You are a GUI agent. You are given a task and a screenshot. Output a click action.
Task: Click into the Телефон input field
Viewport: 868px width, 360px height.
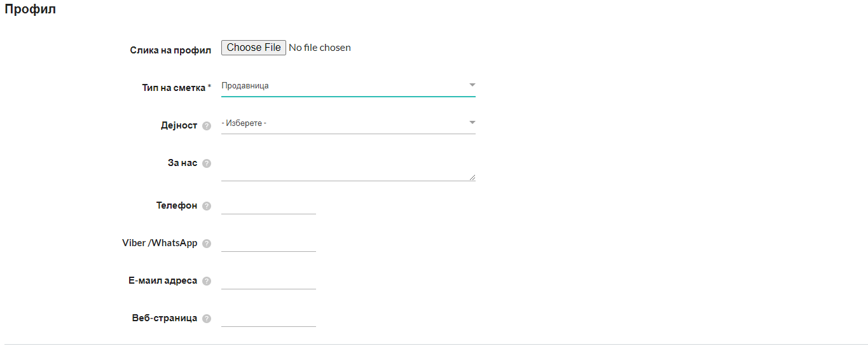(x=268, y=205)
